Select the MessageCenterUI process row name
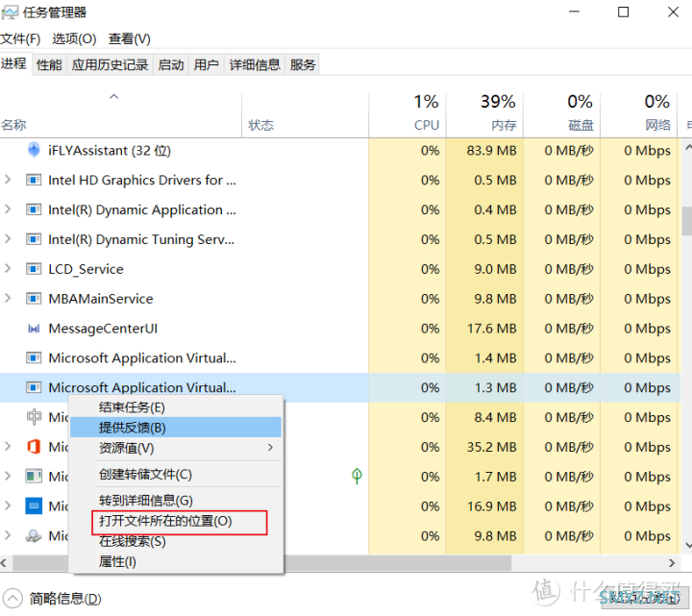The image size is (692, 616). (x=103, y=329)
